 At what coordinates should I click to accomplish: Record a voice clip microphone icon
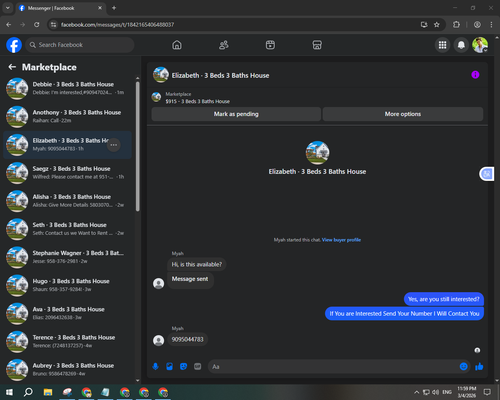[x=155, y=367]
